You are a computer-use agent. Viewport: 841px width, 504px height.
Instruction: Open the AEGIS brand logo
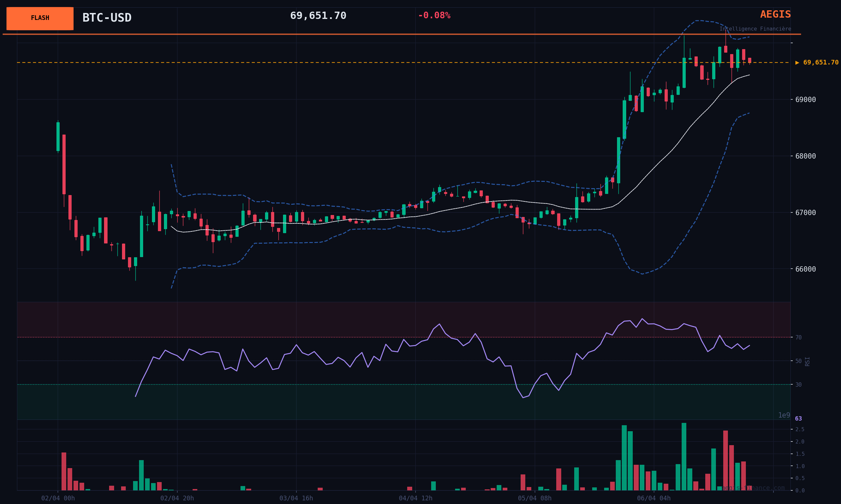tap(775, 15)
